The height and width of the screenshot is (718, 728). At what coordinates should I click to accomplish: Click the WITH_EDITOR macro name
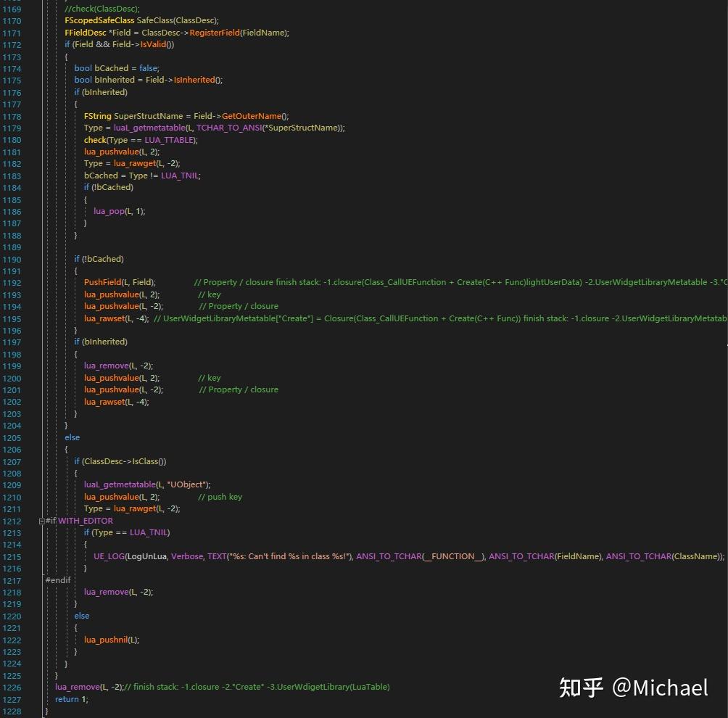coord(86,521)
